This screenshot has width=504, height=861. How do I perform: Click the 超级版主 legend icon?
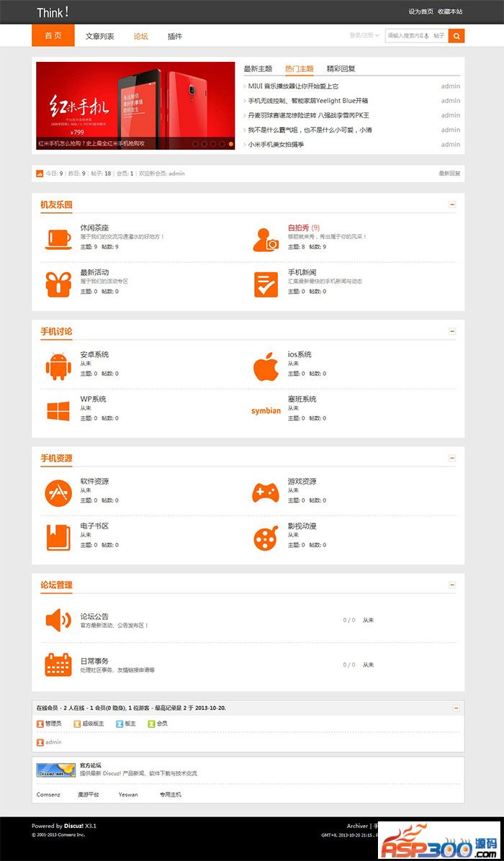coord(77,723)
